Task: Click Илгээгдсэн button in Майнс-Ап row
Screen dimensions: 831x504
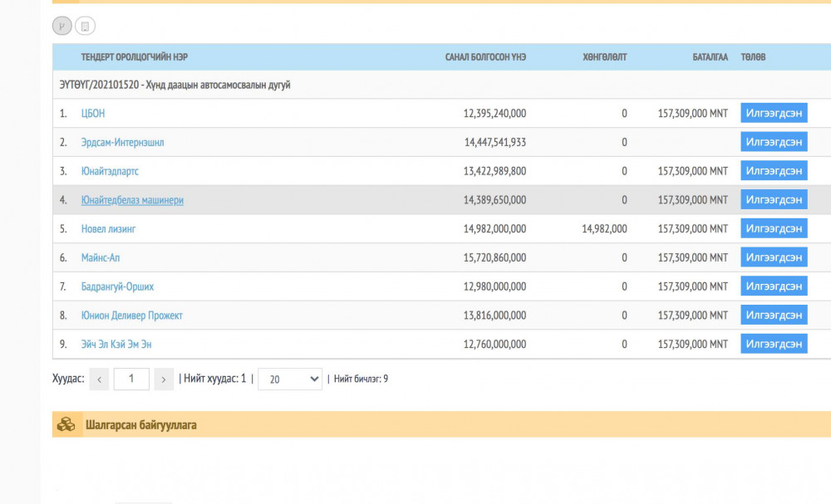Action: coord(774,257)
